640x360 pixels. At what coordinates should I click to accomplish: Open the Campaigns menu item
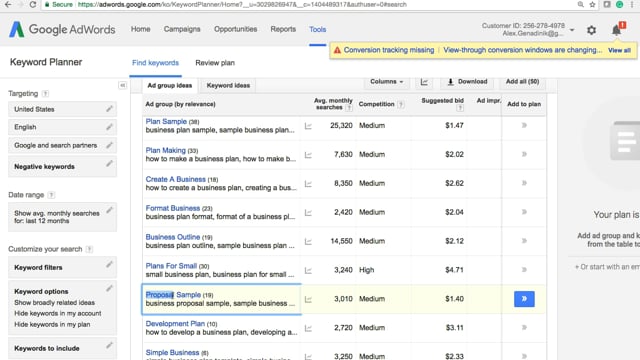(x=182, y=29)
